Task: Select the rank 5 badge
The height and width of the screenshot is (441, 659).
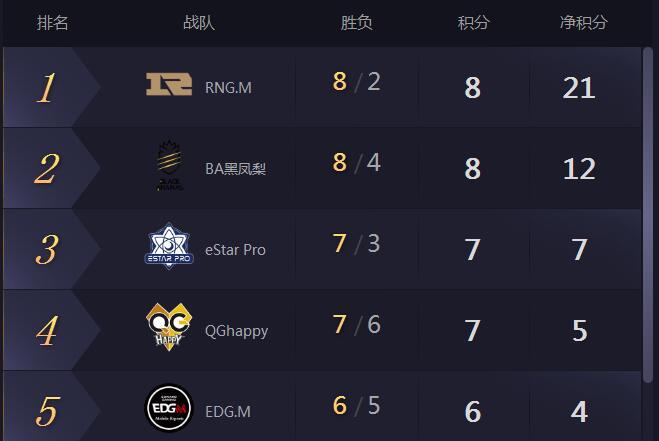Action: [x=45, y=411]
